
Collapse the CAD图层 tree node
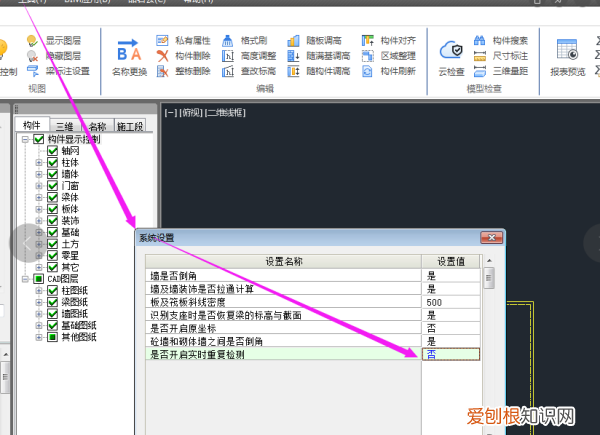click(25, 279)
